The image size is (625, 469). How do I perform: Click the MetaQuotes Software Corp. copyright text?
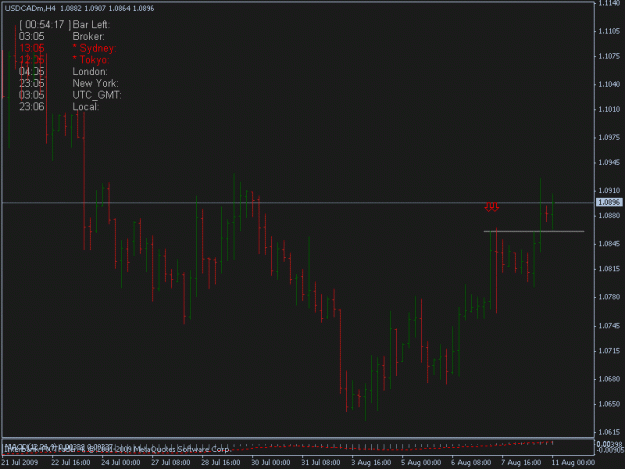point(182,449)
